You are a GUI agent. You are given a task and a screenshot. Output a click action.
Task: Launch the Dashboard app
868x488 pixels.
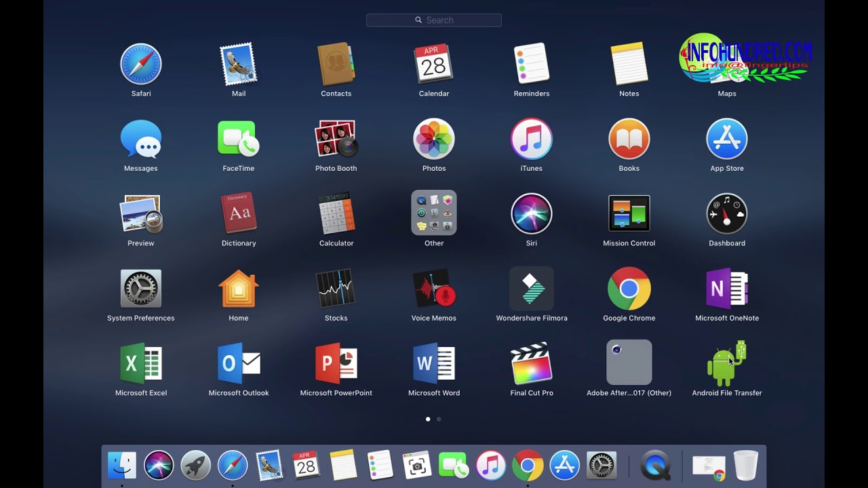coord(727,213)
